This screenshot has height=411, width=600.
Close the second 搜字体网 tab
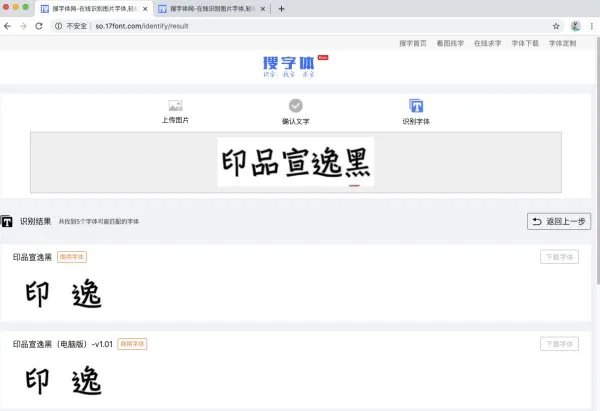tap(262, 9)
